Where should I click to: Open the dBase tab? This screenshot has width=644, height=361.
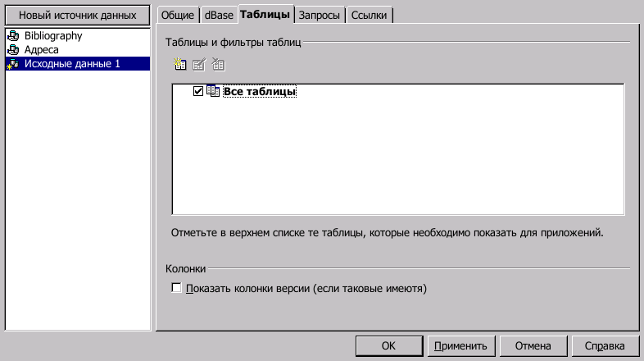[x=219, y=16]
